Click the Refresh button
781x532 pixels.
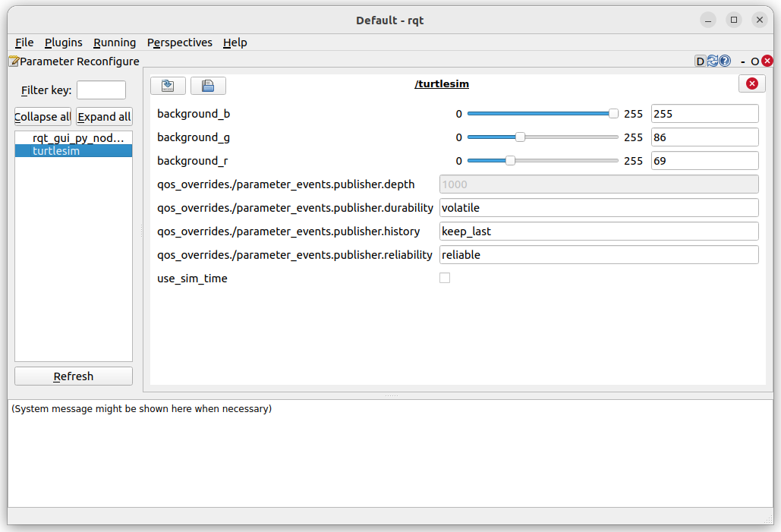click(x=73, y=376)
